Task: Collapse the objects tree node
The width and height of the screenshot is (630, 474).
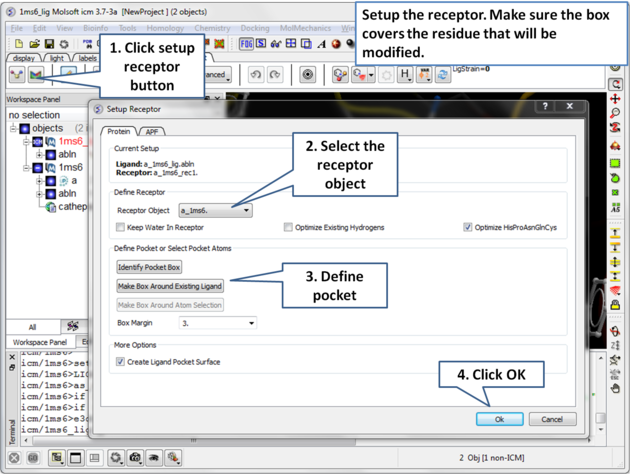Action: click(14, 129)
